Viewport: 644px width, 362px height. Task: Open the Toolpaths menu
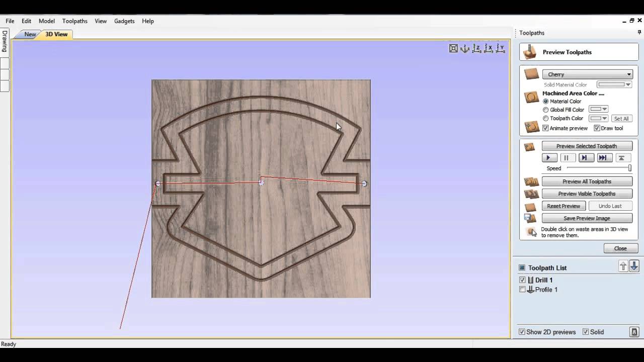pyautogui.click(x=75, y=21)
